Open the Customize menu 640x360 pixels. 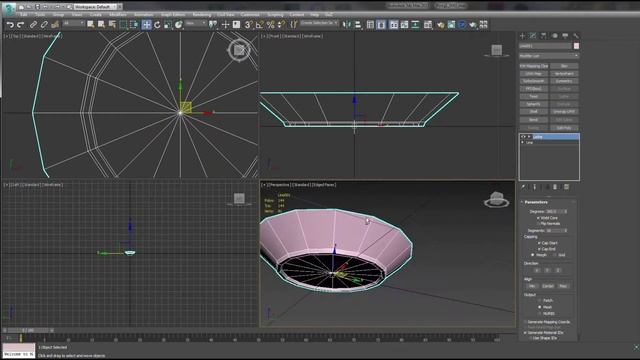(x=250, y=15)
